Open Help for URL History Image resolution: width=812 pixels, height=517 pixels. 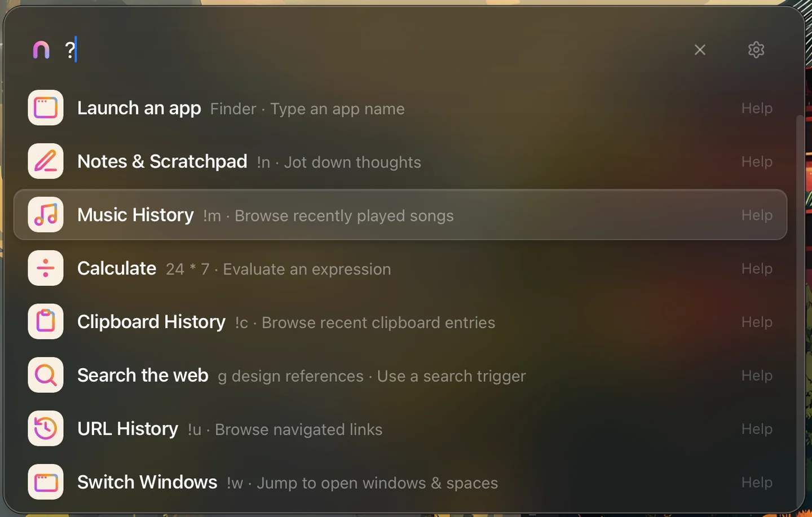pos(757,429)
